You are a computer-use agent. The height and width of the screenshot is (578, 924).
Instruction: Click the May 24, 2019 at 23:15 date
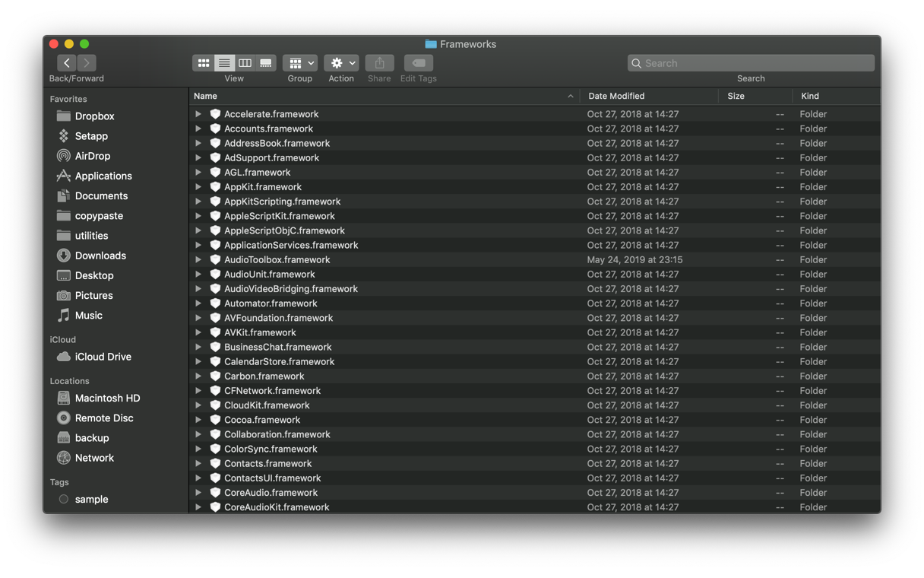coord(634,260)
